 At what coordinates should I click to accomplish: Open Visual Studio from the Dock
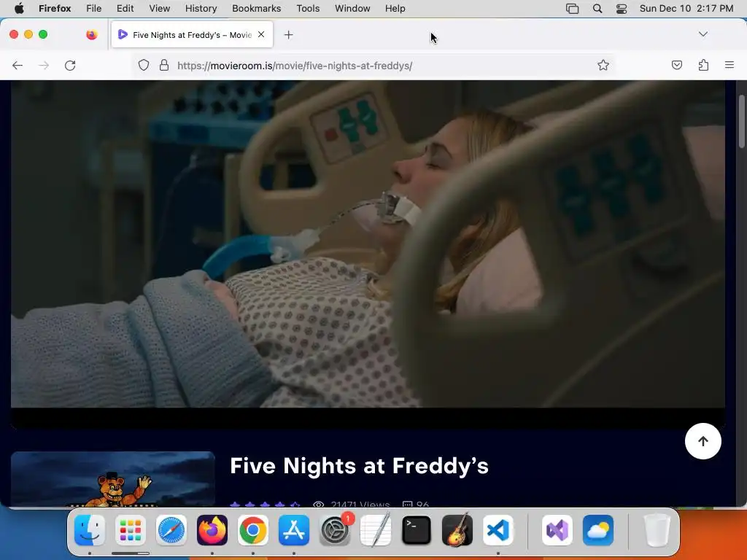557,530
